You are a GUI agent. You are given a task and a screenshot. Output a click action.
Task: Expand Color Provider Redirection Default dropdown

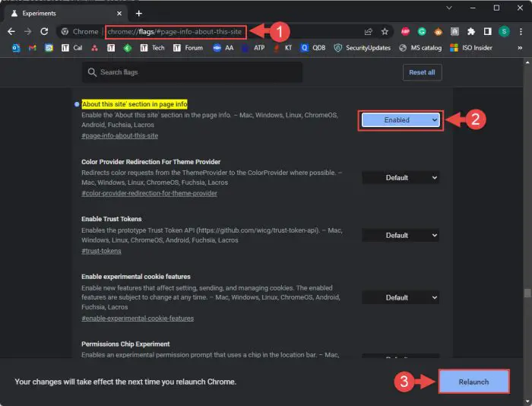401,177
